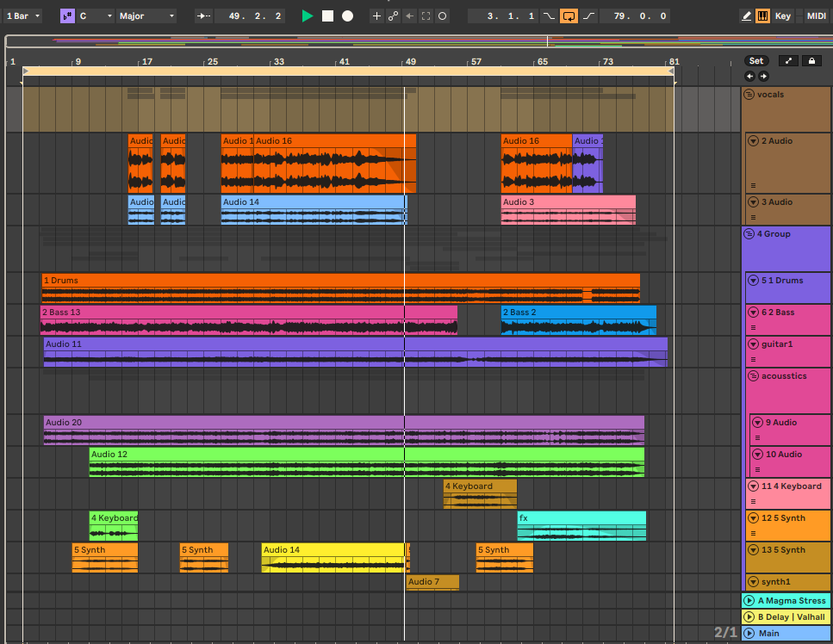Toggle the Draw Mode pencil icon

746,16
